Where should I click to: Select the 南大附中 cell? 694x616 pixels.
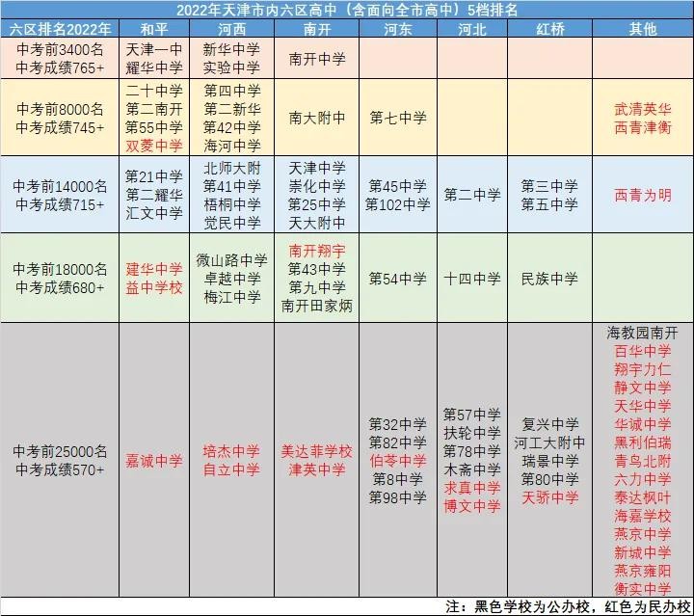tap(317, 118)
